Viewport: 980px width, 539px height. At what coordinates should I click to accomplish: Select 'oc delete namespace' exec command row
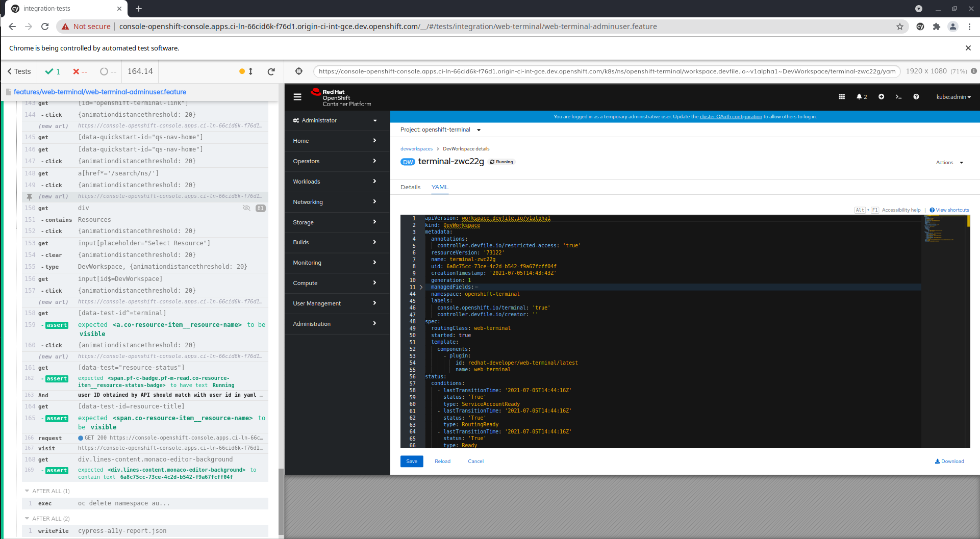click(x=145, y=503)
